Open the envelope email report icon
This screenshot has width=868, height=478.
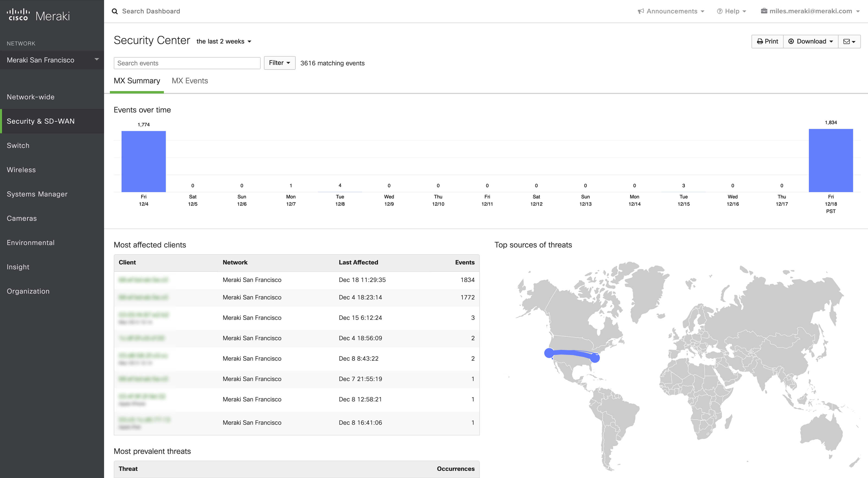pyautogui.click(x=846, y=41)
